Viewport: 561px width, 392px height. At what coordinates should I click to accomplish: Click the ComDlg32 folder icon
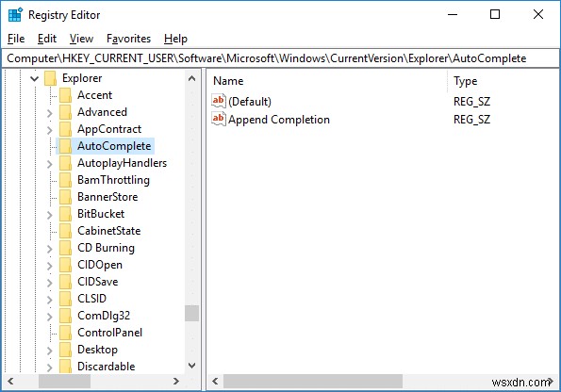tap(65, 316)
